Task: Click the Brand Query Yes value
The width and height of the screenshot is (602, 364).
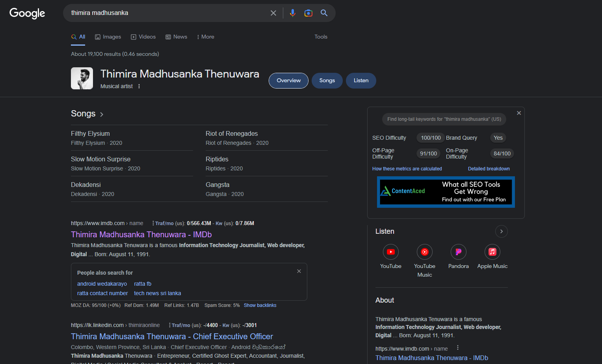Action: coord(498,138)
